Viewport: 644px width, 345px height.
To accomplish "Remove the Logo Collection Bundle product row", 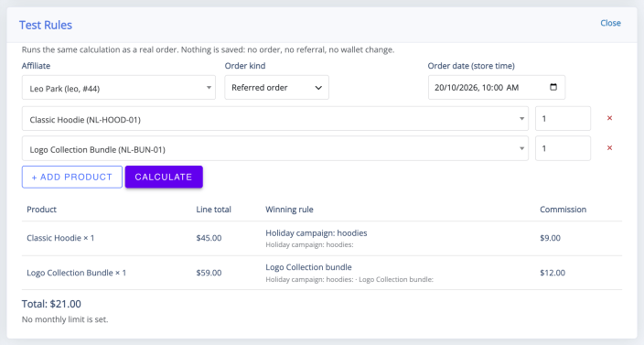I will click(x=609, y=148).
